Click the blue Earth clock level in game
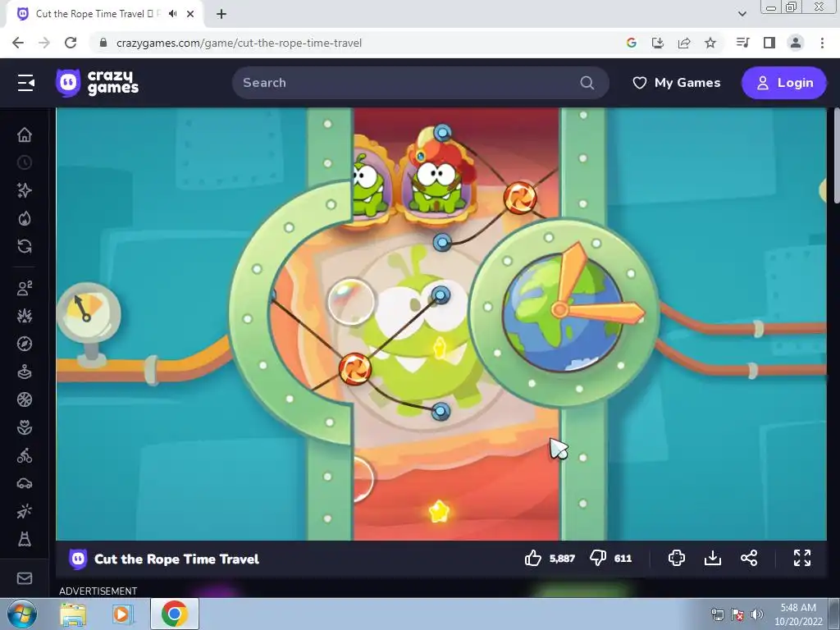Screen dimensions: 840x630 pyautogui.click(x=564, y=311)
